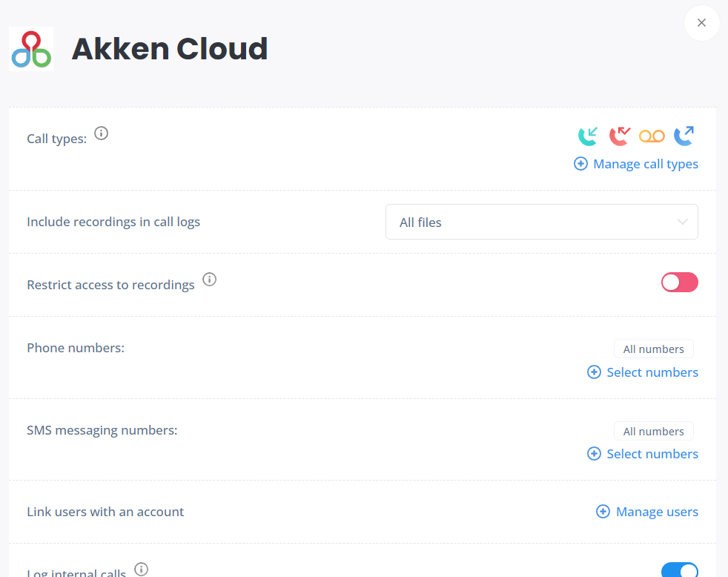
Task: Show info for Restrict access to recordings
Action: click(209, 279)
